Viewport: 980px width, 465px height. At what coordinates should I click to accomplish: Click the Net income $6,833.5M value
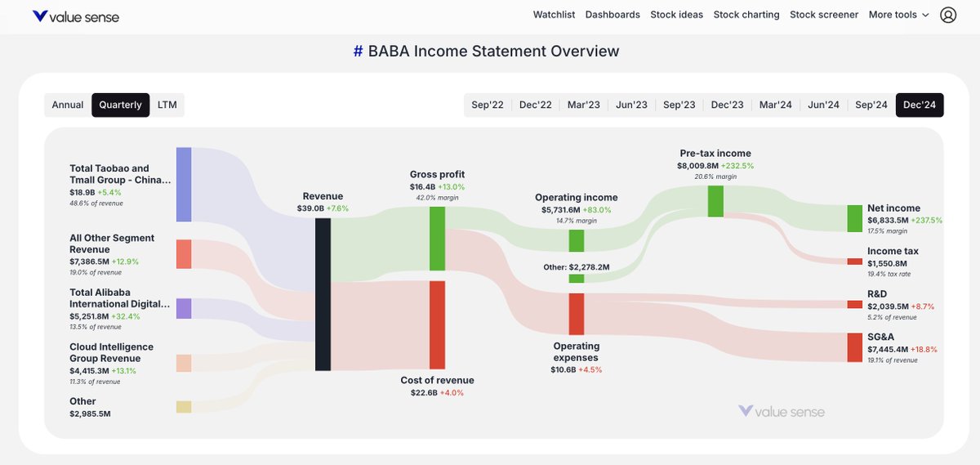(889, 221)
